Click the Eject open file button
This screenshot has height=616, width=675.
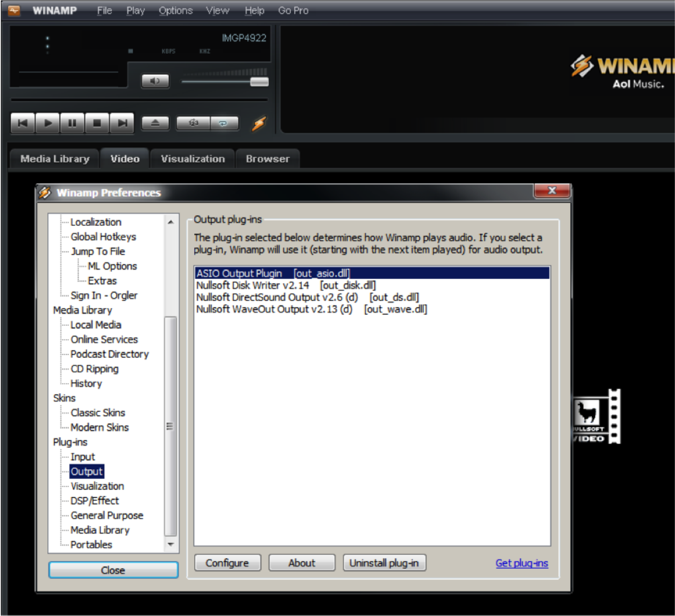tap(155, 123)
